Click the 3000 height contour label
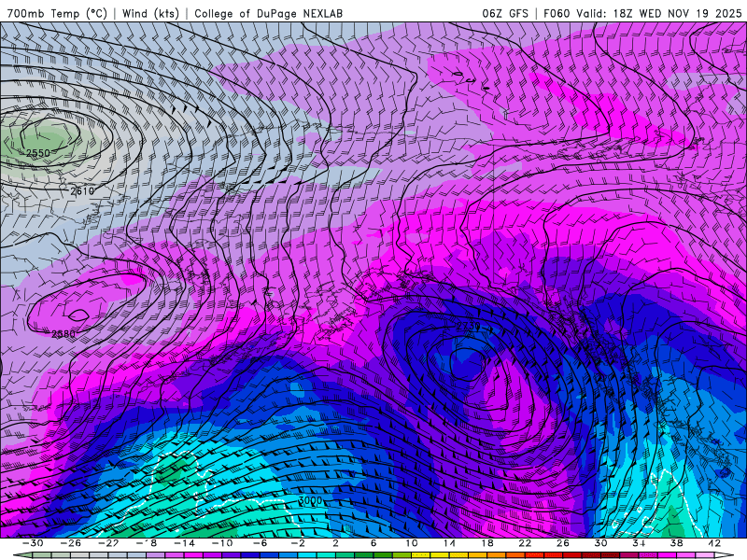The image size is (747, 560). 310,501
